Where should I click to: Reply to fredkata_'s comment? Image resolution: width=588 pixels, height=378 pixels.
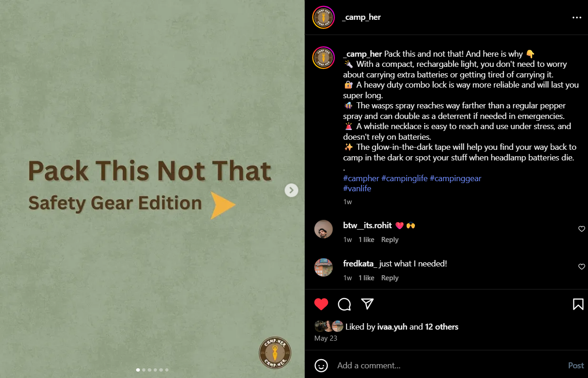click(390, 278)
